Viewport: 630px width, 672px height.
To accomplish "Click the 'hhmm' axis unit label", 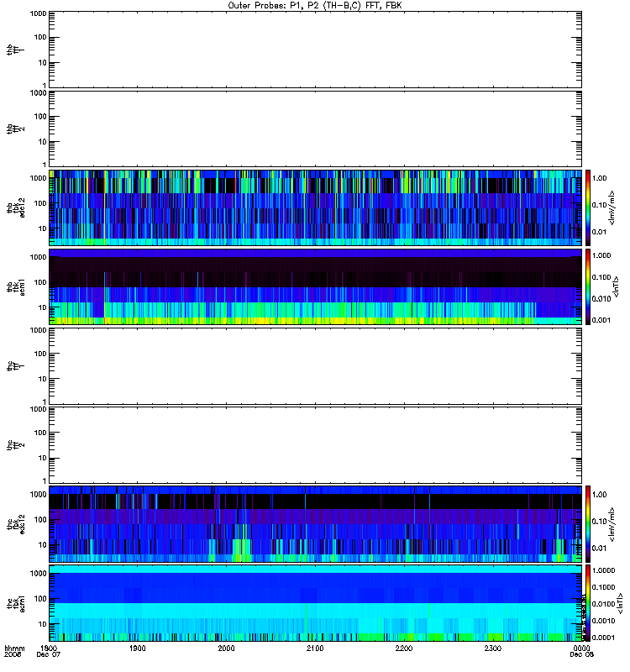I will click(14, 648).
